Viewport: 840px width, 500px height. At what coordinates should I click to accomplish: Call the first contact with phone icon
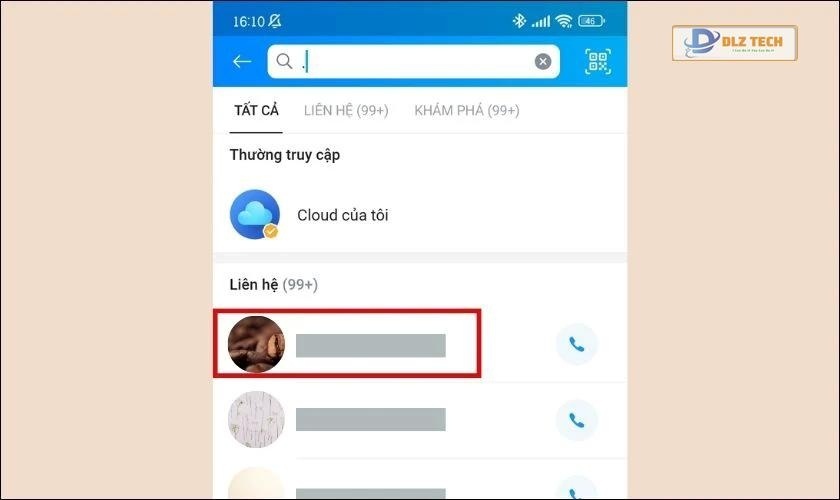click(576, 344)
